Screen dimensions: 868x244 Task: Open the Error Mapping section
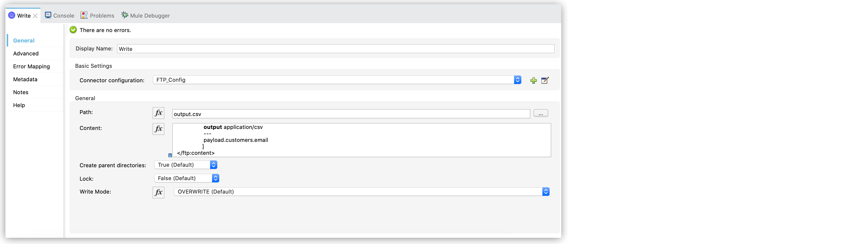[31, 67]
